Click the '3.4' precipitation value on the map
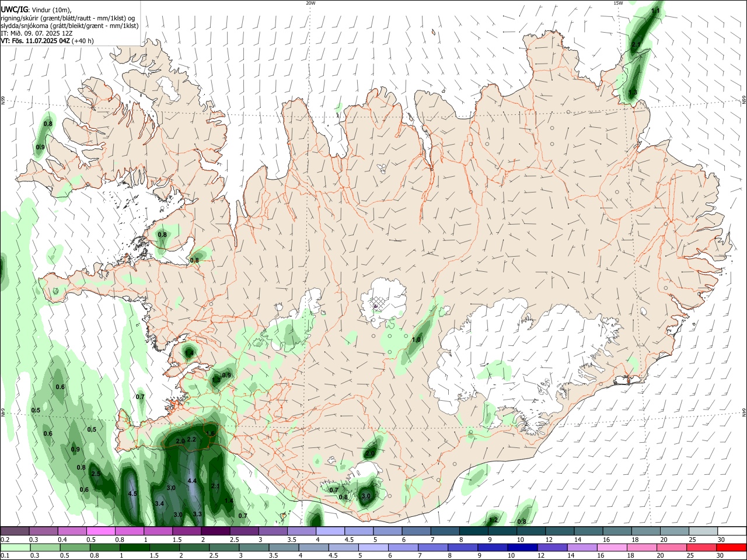The image size is (747, 560). 159,503
